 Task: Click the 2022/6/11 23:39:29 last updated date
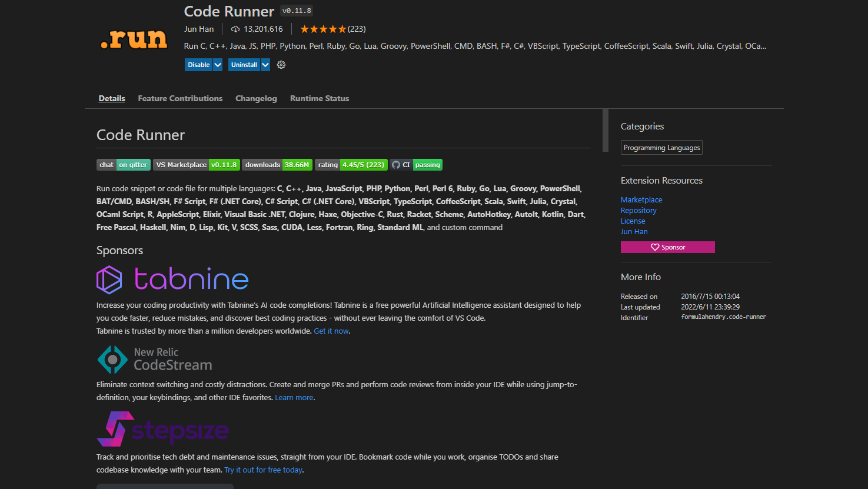pyautogui.click(x=710, y=307)
